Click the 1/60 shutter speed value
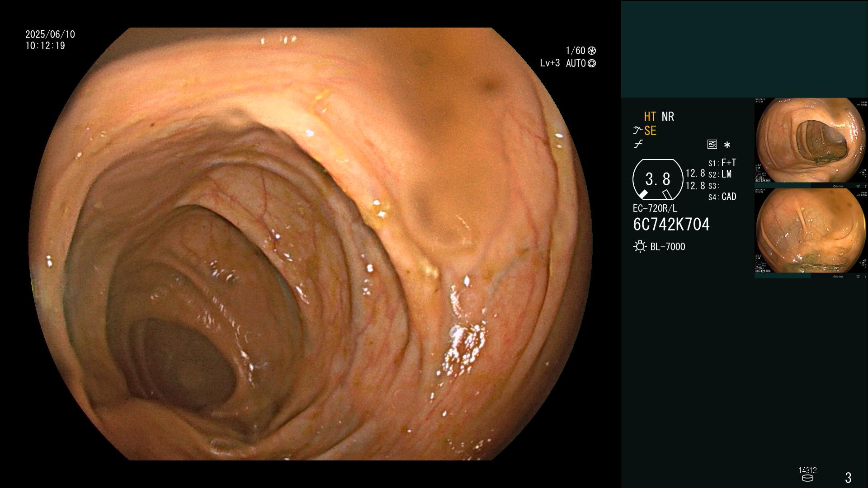Screen dimensions: 868x488 (x=576, y=51)
